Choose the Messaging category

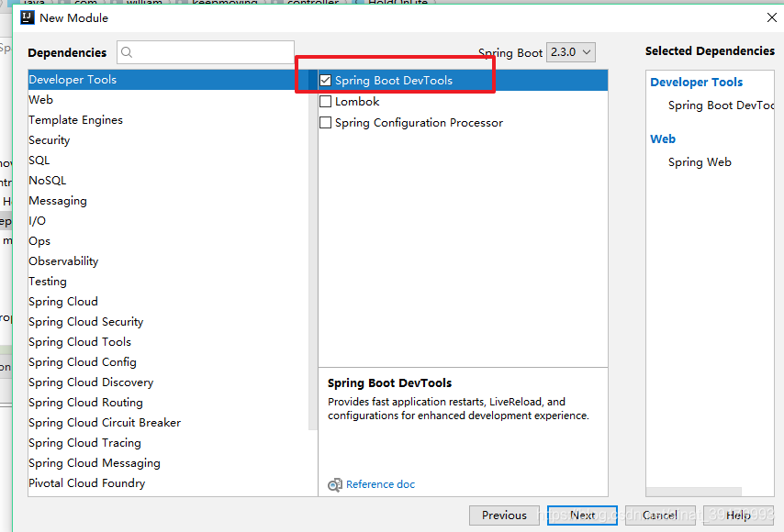pyautogui.click(x=169, y=201)
